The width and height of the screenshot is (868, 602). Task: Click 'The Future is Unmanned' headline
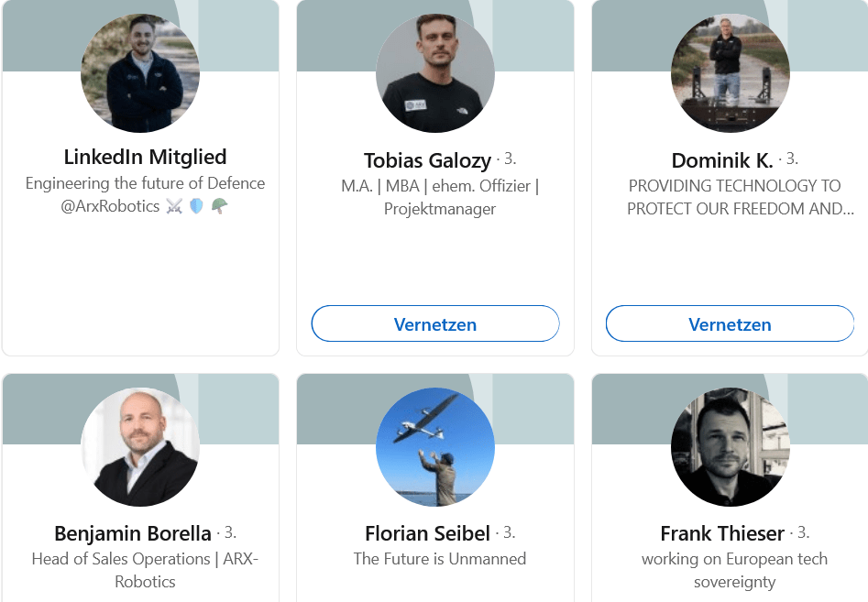(x=440, y=559)
